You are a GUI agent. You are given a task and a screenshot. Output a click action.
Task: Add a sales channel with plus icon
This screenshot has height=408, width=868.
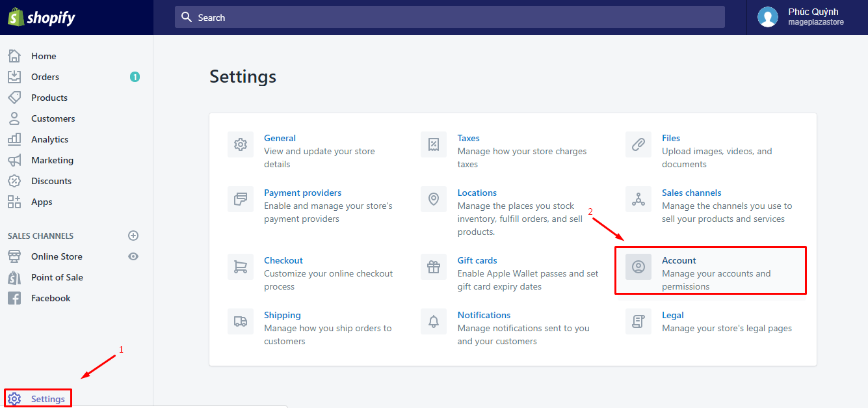(133, 236)
